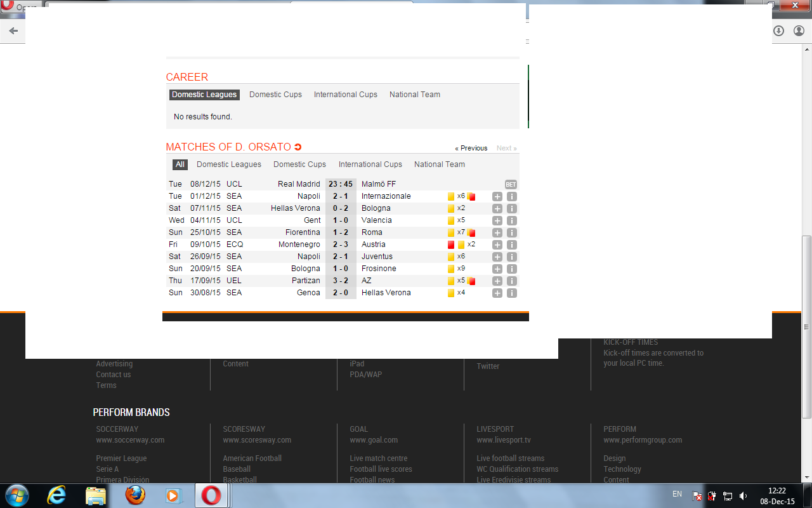Click the orange arrow beside Matches of D. Orsato

[298, 147]
